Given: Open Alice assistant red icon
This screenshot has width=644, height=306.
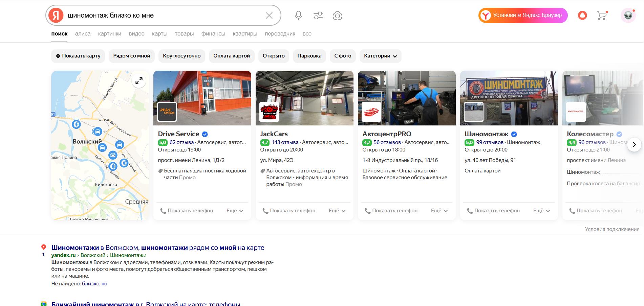Looking at the screenshot, I should pos(582,15).
